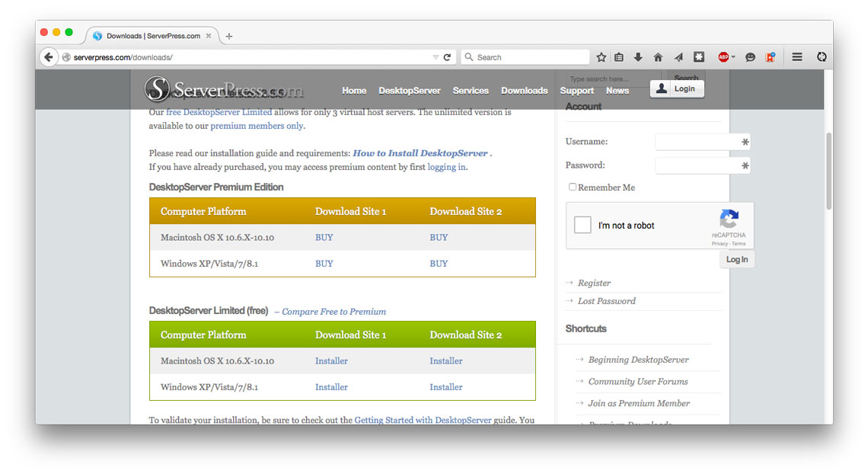Image resolution: width=868 pixels, height=474 pixels.
Task: Check the Remember Me checkbox
Action: (573, 187)
